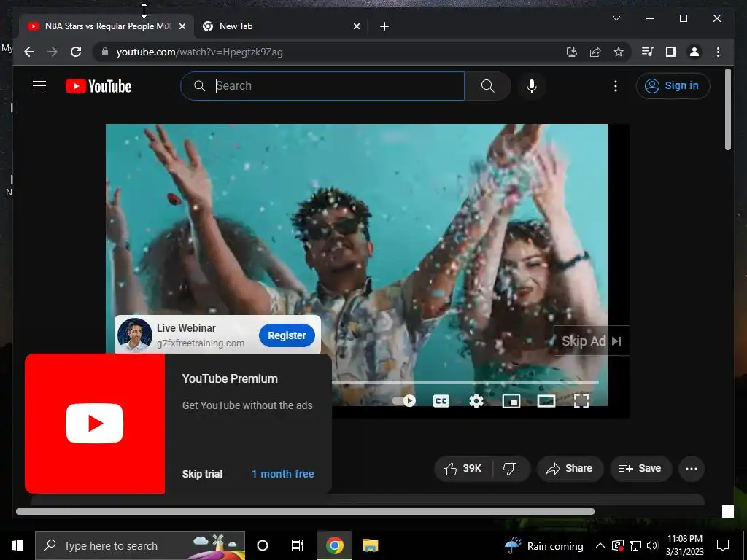Save the video to playlist
The image size is (747, 560).
640,469
